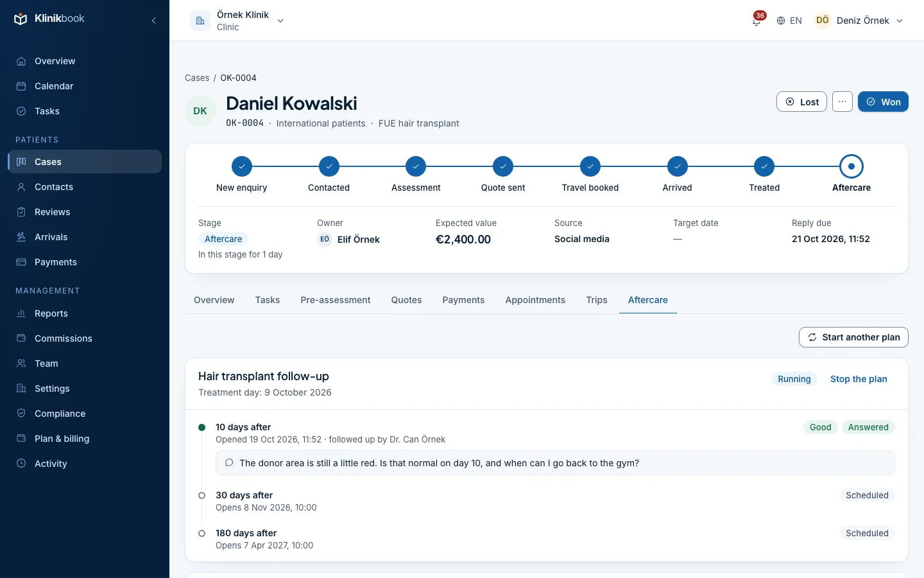Click Start another plan button
924x578 pixels.
(x=853, y=337)
